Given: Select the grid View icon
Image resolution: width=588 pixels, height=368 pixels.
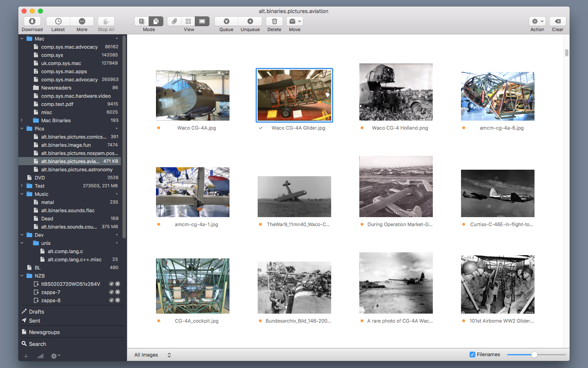Looking at the screenshot, I should pyautogui.click(x=188, y=21).
